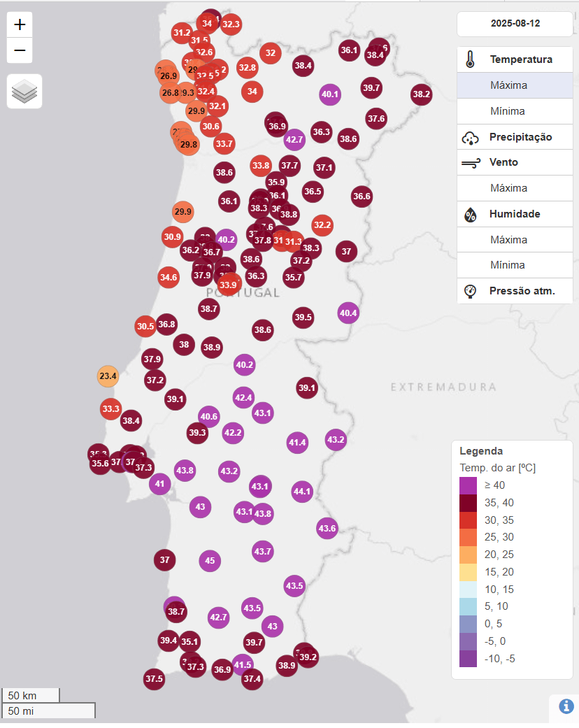The width and height of the screenshot is (579, 728).
Task: Select Máxima under Temperatura
Action: [x=515, y=85]
